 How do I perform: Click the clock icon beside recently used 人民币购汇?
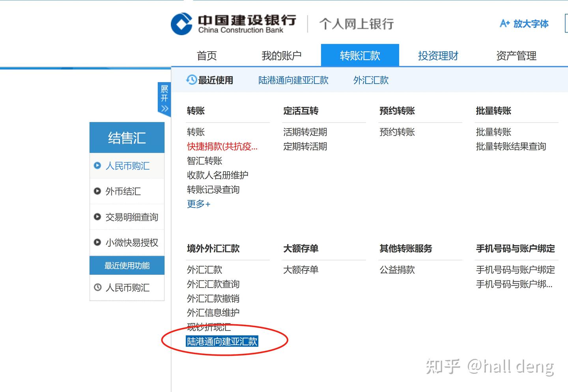click(x=97, y=288)
